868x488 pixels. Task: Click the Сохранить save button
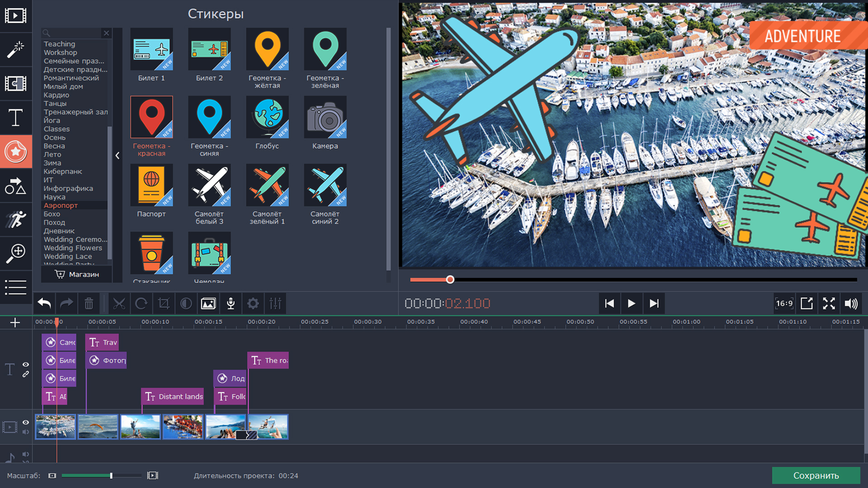(x=816, y=475)
